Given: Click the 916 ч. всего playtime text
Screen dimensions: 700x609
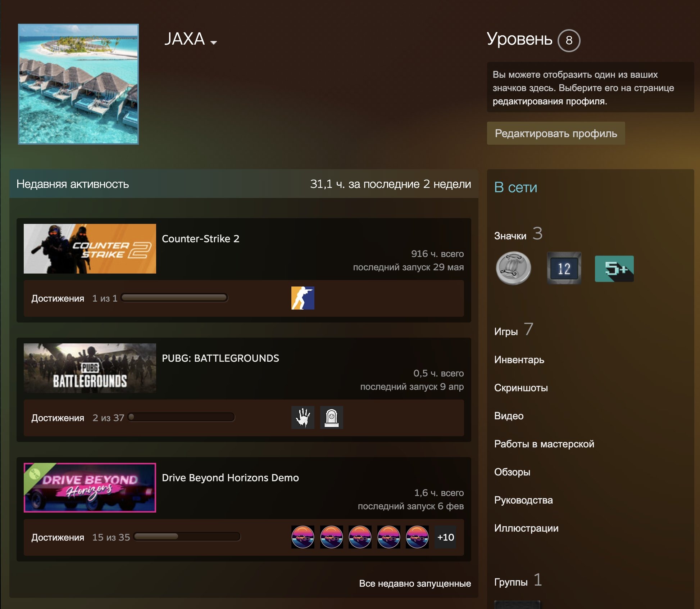Looking at the screenshot, I should [437, 254].
